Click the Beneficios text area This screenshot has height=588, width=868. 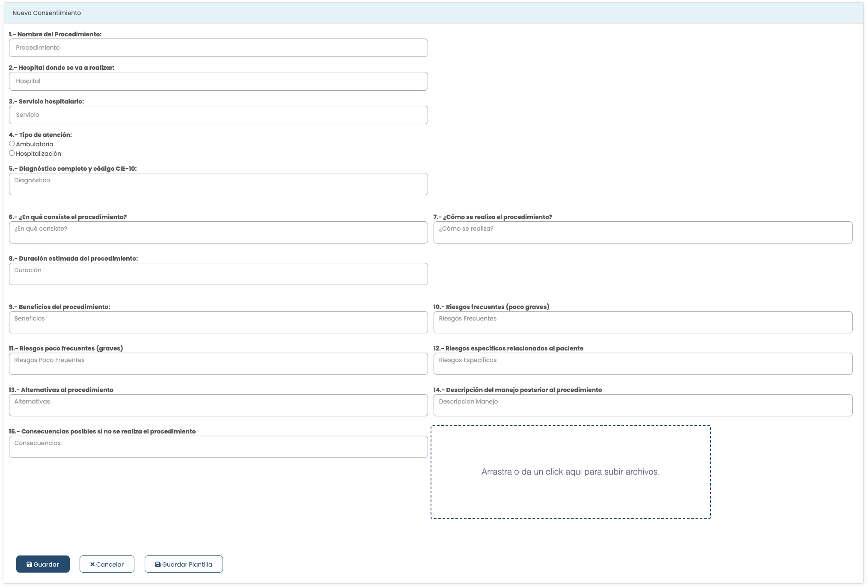point(218,322)
